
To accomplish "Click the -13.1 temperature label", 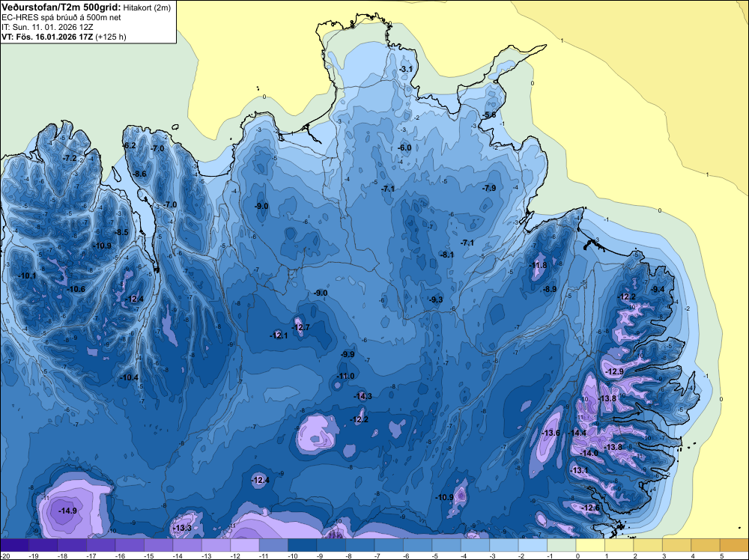I will click(x=580, y=470).
